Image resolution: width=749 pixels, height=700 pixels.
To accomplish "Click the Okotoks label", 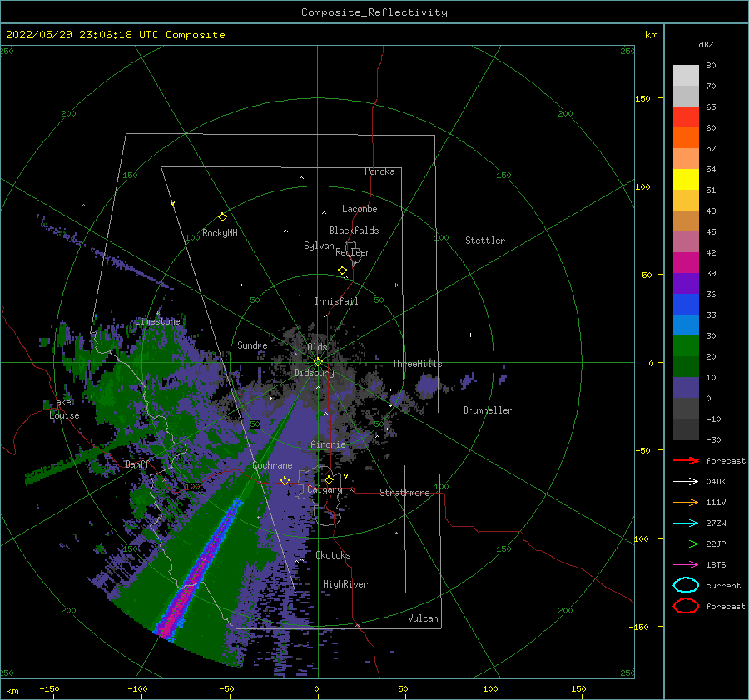I will [x=333, y=555].
